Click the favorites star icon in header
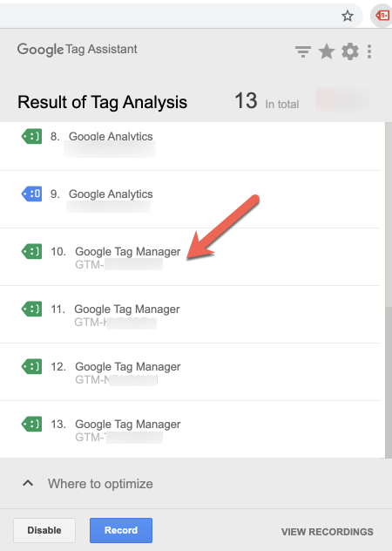The image size is (392, 551). point(327,51)
